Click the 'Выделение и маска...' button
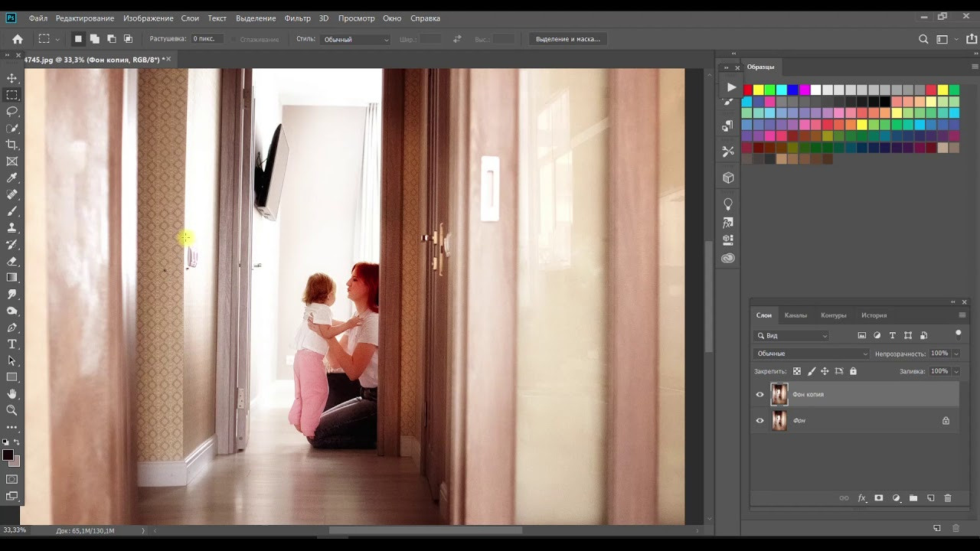 (567, 39)
